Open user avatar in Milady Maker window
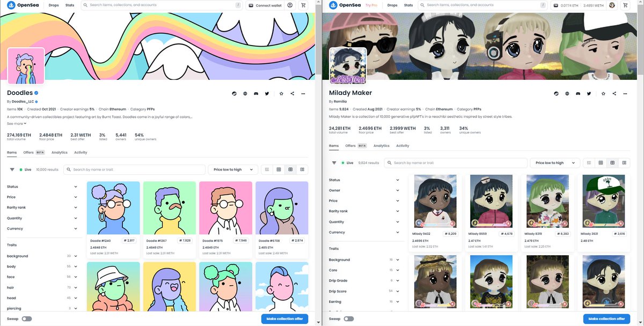 pyautogui.click(x=612, y=5)
